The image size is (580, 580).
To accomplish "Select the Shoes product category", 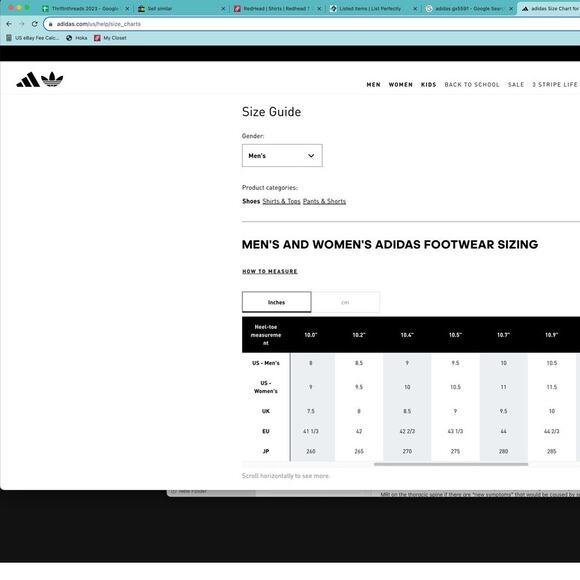I will [251, 201].
